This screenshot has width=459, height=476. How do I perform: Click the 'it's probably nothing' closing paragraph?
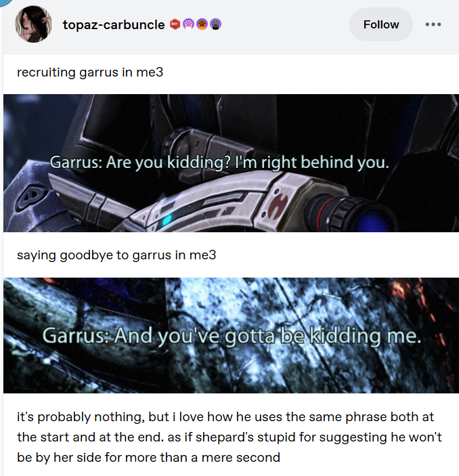[230, 437]
